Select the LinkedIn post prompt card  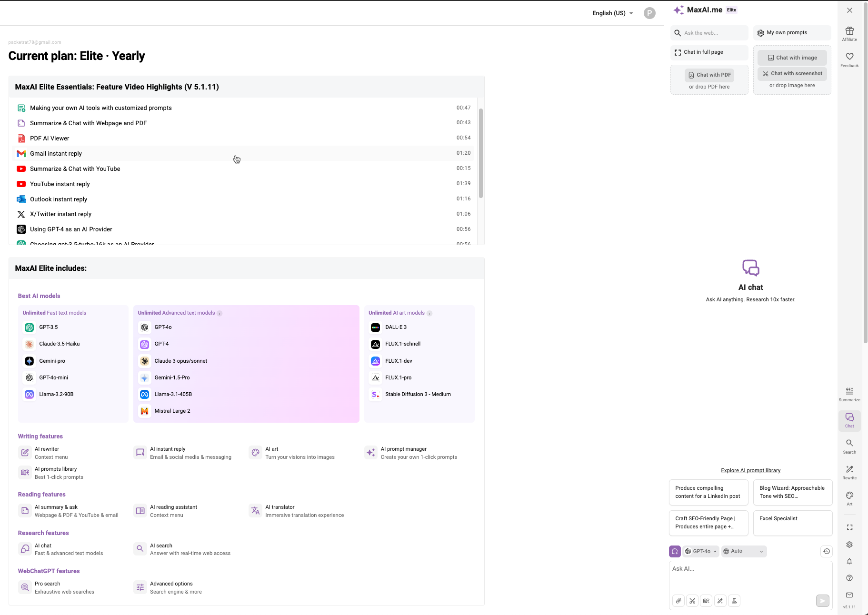(x=708, y=492)
